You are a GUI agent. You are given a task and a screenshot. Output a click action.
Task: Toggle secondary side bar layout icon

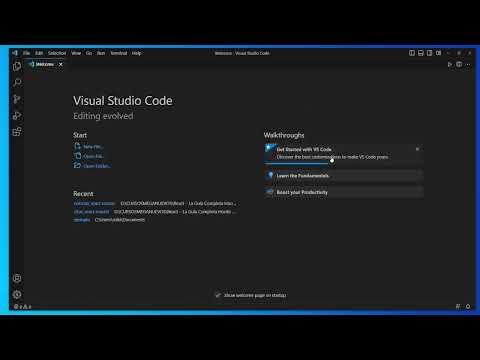click(430, 53)
